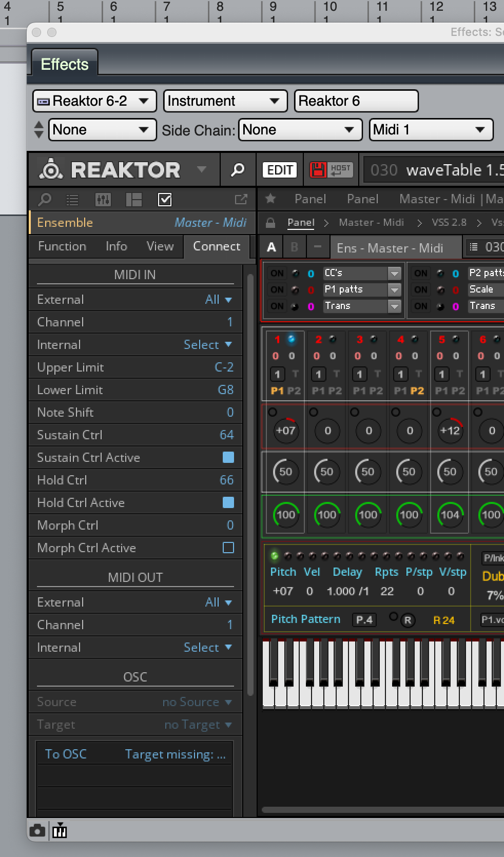Switch to the View tab
Image resolution: width=504 pixels, height=857 pixels.
point(160,246)
